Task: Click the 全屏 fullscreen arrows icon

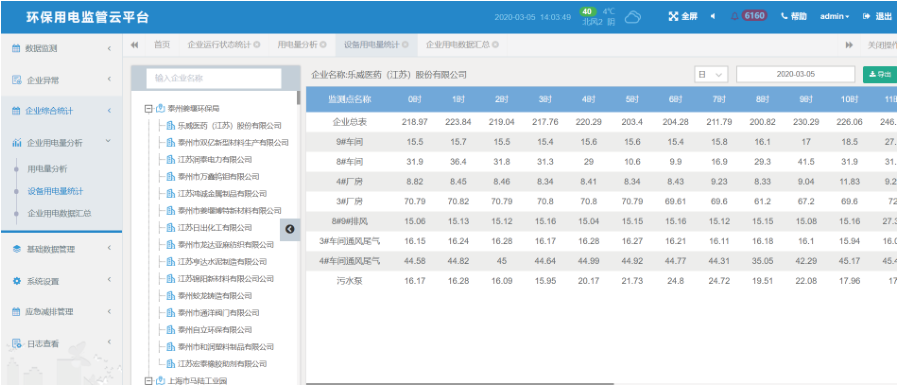Action: [x=673, y=17]
